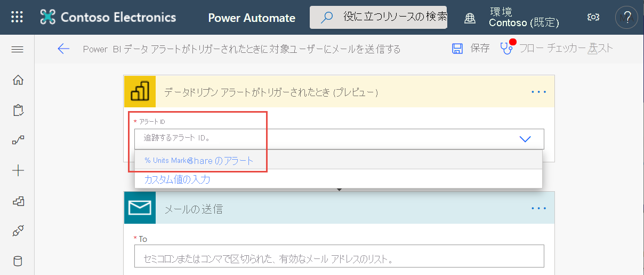Screen dimensions: 644x275
Task: Open Connectors plug icon in sidebar
Action: [x=18, y=231]
